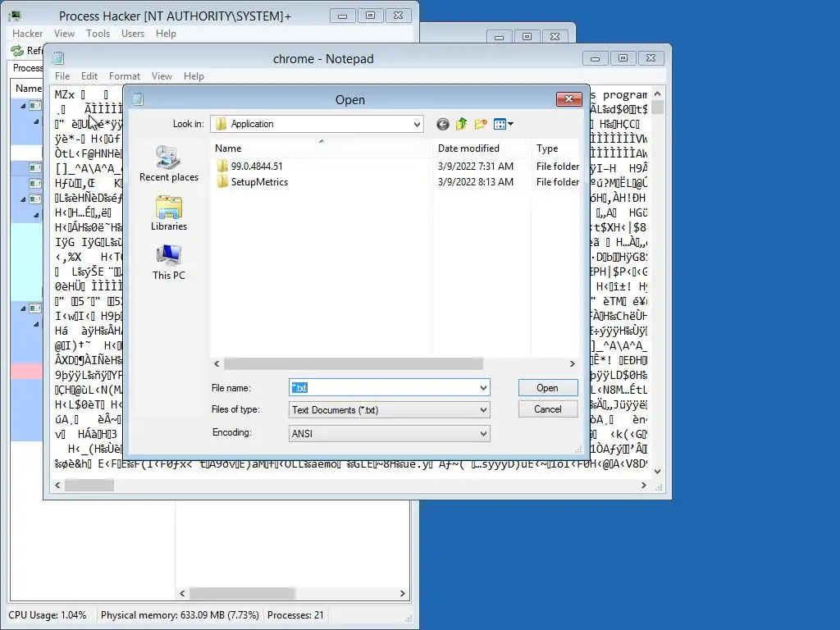Image resolution: width=840 pixels, height=630 pixels.
Task: Click the Notepad horizontal scrollbar thumb
Action: (89, 486)
